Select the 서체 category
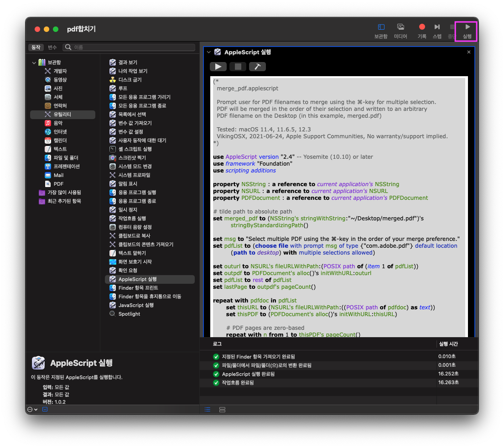 coord(58,97)
